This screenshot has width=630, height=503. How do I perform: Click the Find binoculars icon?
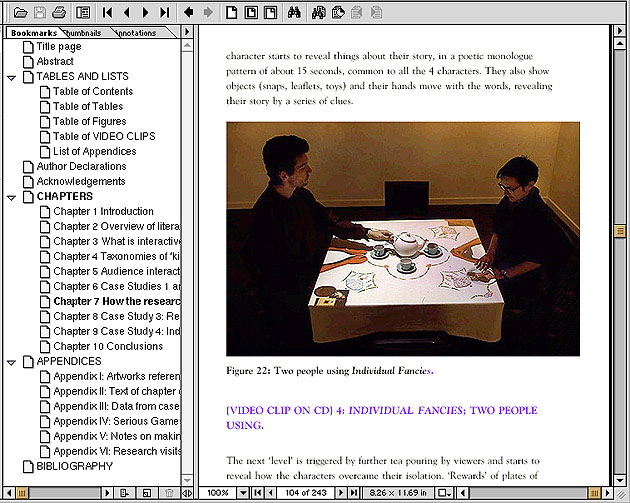click(x=295, y=13)
